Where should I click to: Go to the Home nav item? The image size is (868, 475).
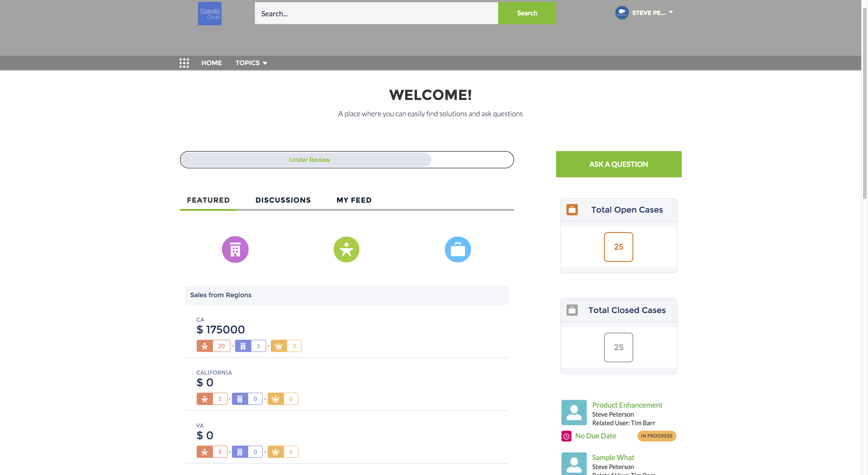pyautogui.click(x=212, y=63)
